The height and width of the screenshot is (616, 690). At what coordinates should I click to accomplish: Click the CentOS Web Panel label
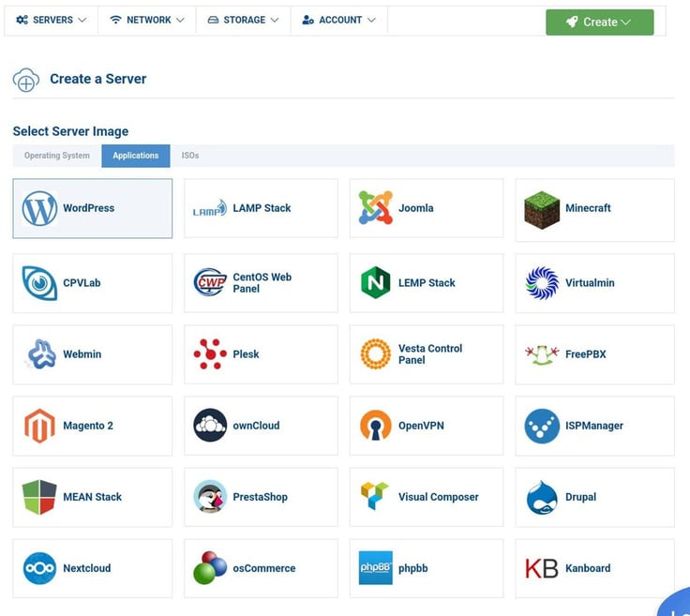coord(262,283)
